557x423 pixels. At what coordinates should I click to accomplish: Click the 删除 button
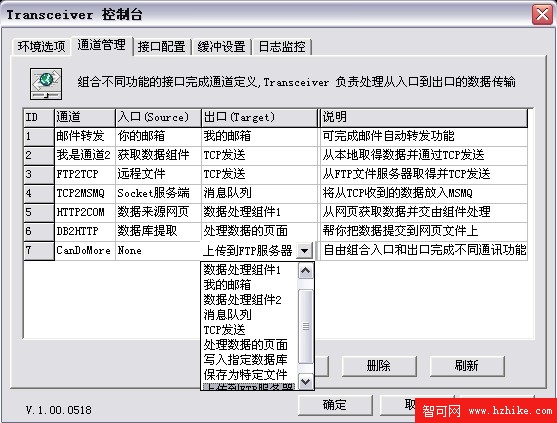(x=379, y=366)
